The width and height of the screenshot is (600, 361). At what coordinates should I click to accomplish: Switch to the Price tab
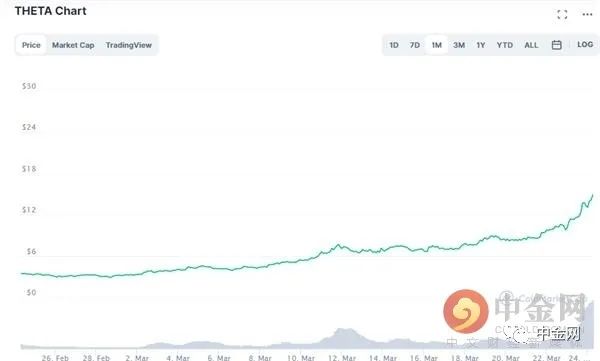pos(31,45)
